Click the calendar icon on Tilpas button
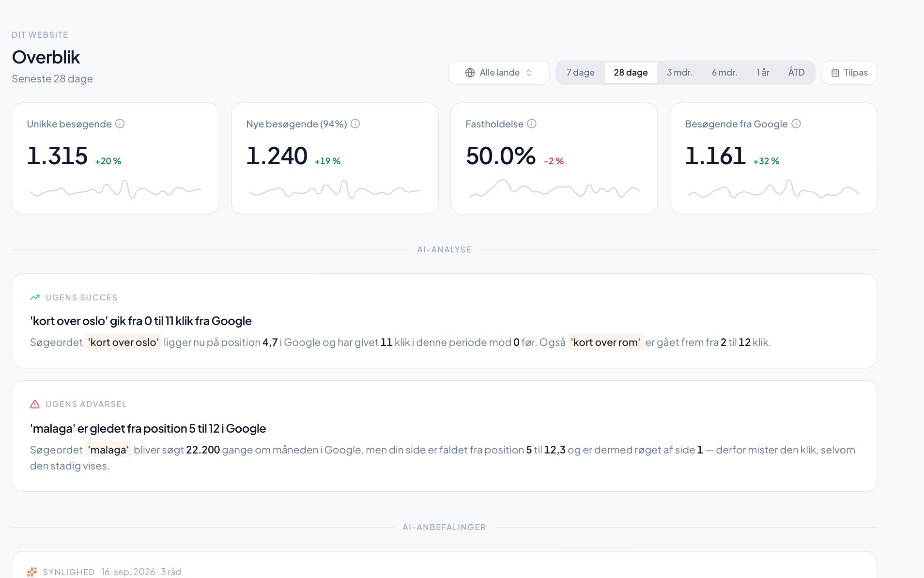 (x=835, y=73)
